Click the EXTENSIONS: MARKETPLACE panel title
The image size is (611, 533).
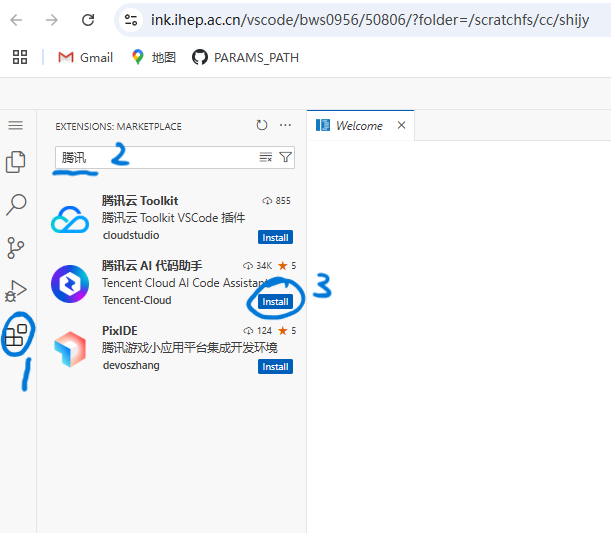click(x=118, y=126)
